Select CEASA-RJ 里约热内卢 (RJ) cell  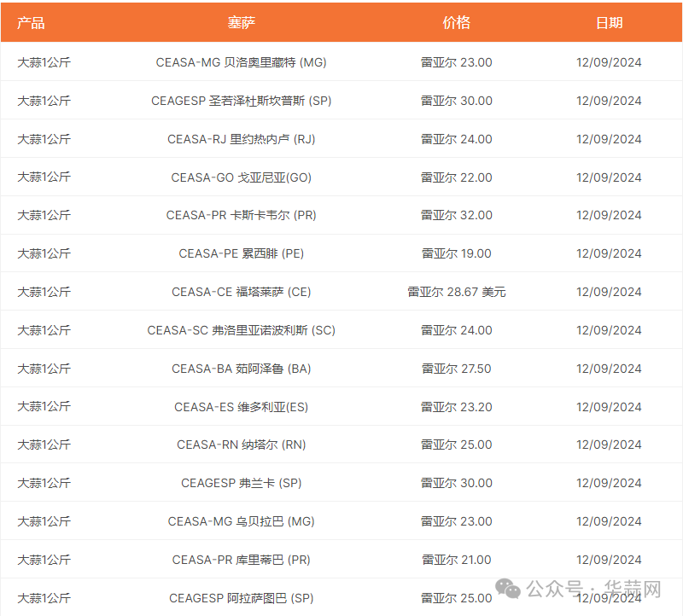tap(242, 139)
